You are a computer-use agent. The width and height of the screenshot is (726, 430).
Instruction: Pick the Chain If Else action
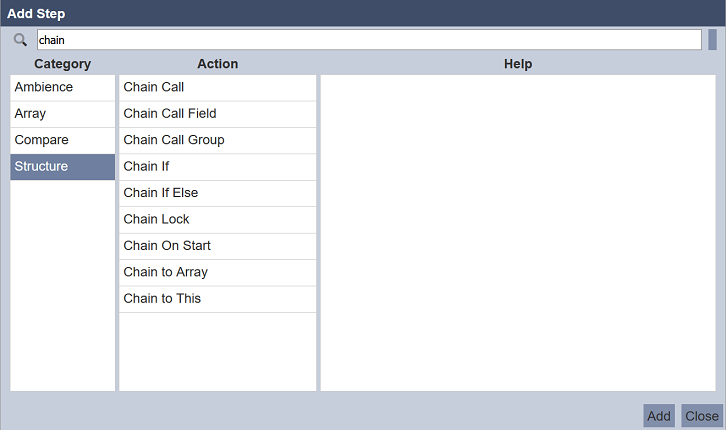[x=217, y=193]
